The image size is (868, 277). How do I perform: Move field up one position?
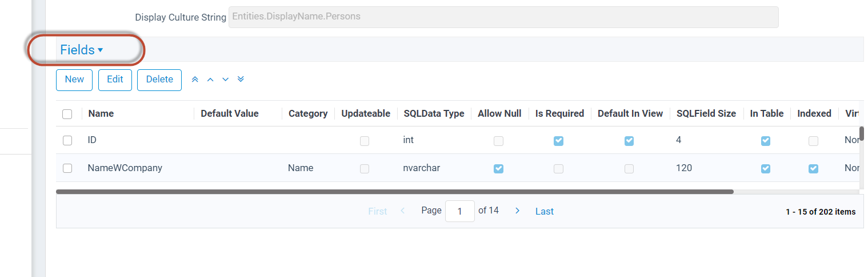pyautogui.click(x=210, y=80)
